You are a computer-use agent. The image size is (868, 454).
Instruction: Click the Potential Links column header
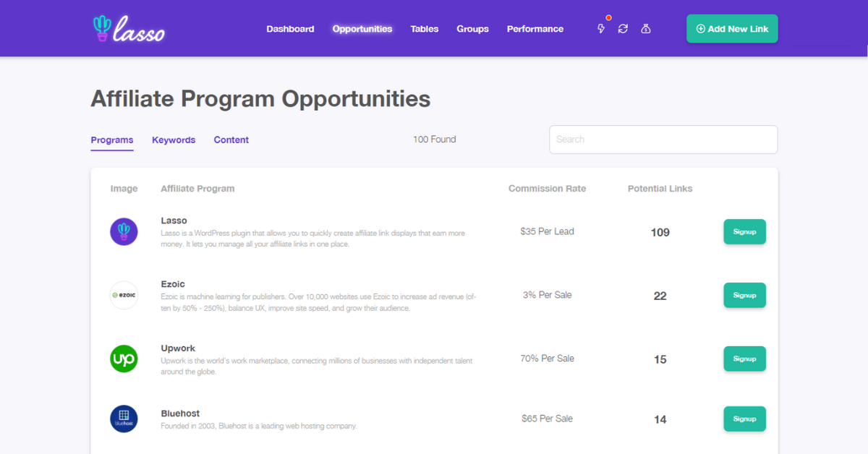coord(660,189)
